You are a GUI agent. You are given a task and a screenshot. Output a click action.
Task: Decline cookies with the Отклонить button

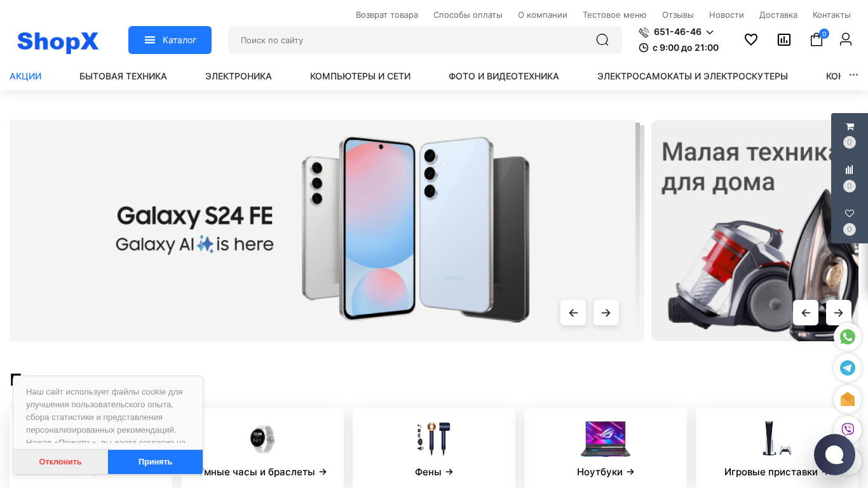click(x=60, y=462)
